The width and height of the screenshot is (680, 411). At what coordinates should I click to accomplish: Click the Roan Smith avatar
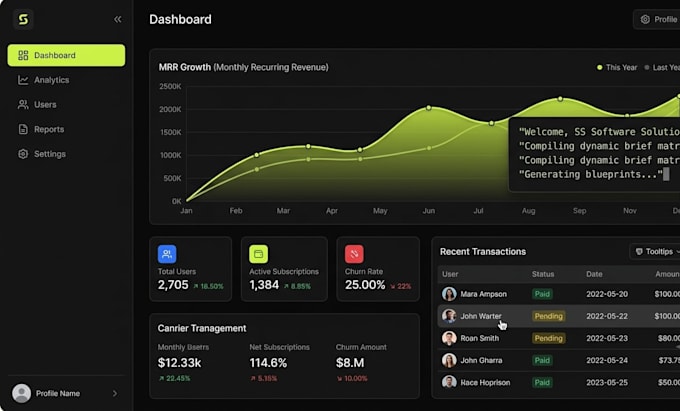[x=449, y=338]
